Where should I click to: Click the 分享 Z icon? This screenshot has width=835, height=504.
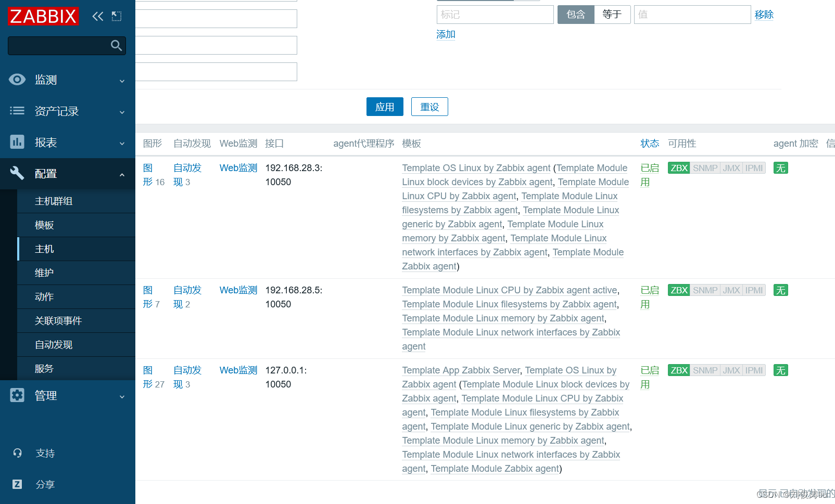(17, 484)
